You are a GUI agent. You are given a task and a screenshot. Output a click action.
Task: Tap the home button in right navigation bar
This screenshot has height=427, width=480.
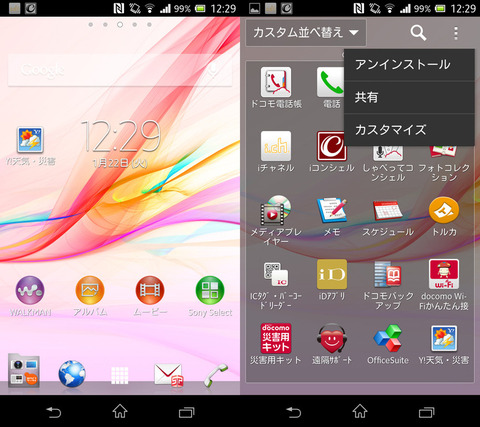click(360, 412)
